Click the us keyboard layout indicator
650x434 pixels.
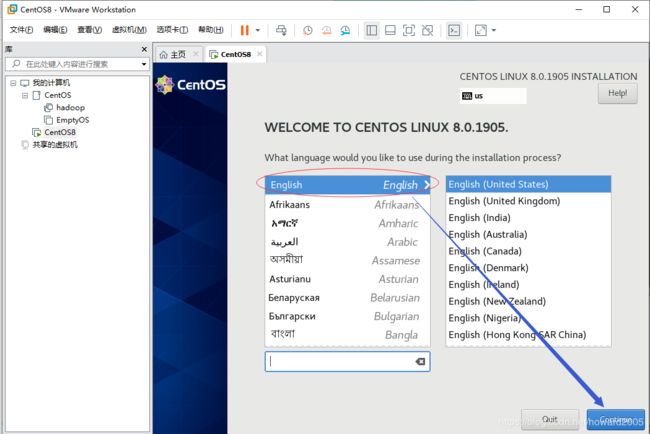(492, 96)
